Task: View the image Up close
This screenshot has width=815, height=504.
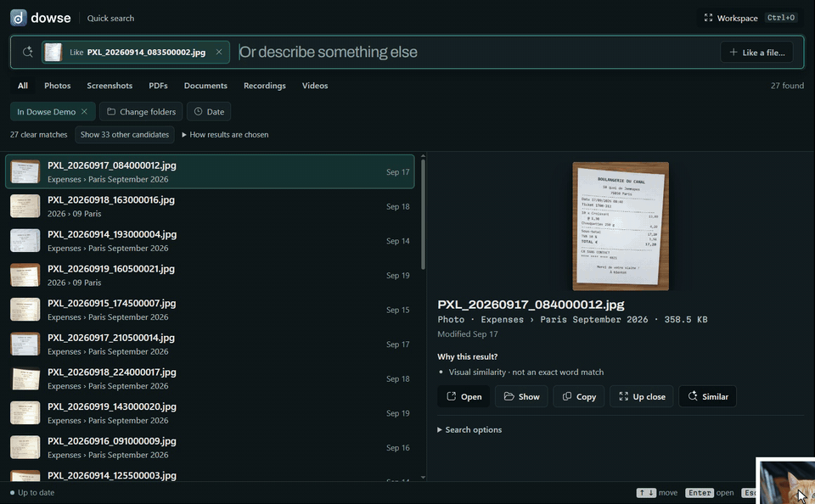Action: [642, 396]
